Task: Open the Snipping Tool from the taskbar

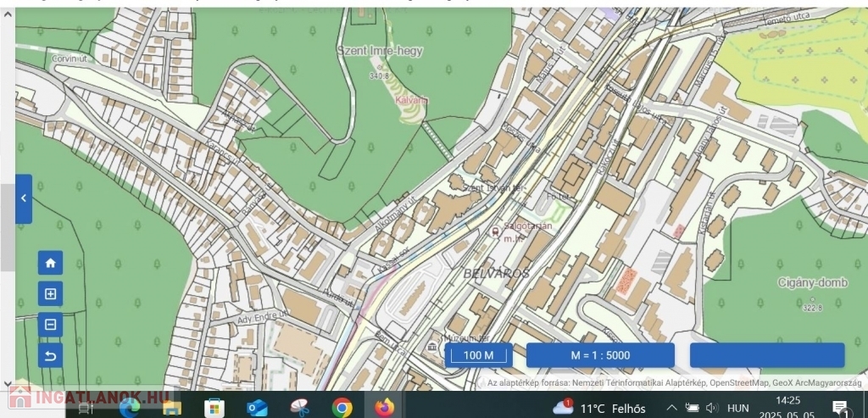Action: click(299, 408)
